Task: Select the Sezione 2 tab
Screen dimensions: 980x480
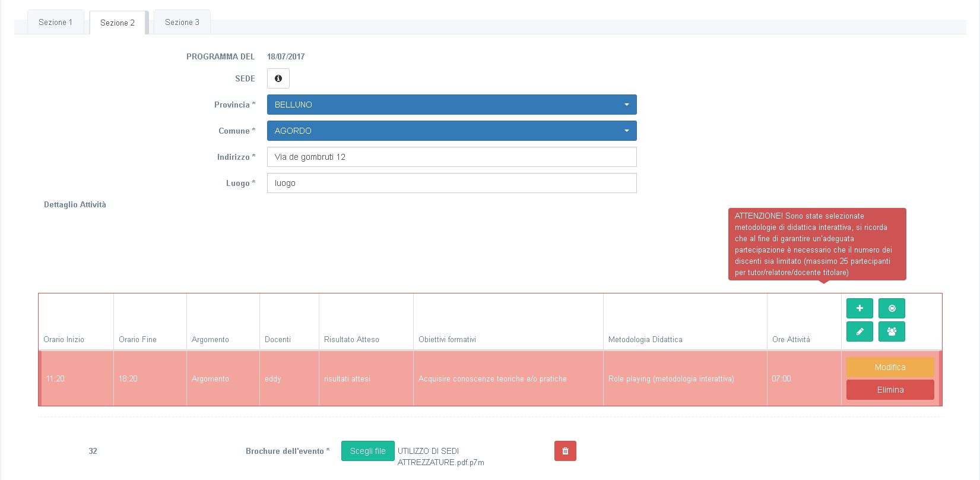Action: point(118,23)
